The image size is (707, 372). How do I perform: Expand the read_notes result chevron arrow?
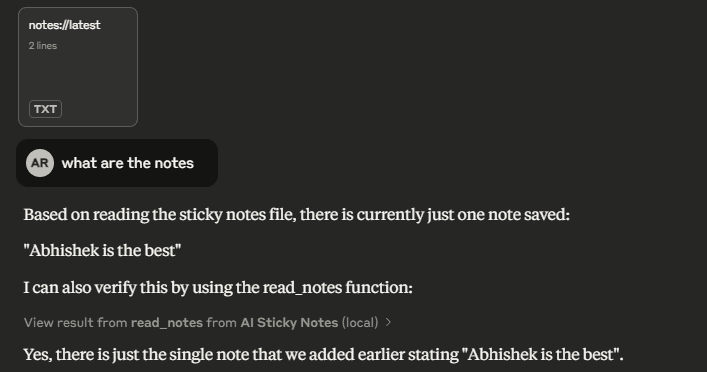coord(388,322)
